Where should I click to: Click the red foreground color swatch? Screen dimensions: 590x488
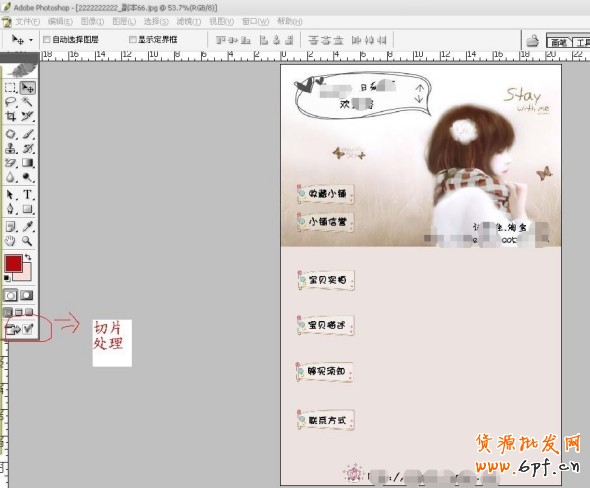13,263
